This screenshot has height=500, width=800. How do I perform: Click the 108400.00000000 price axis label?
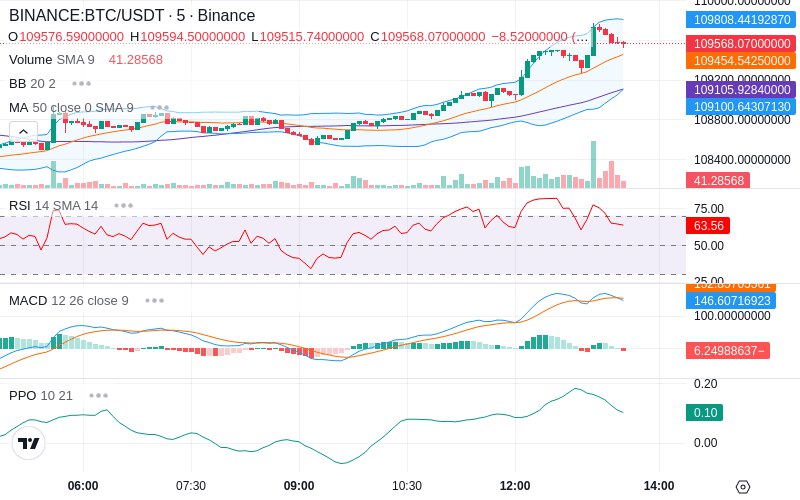pos(742,160)
